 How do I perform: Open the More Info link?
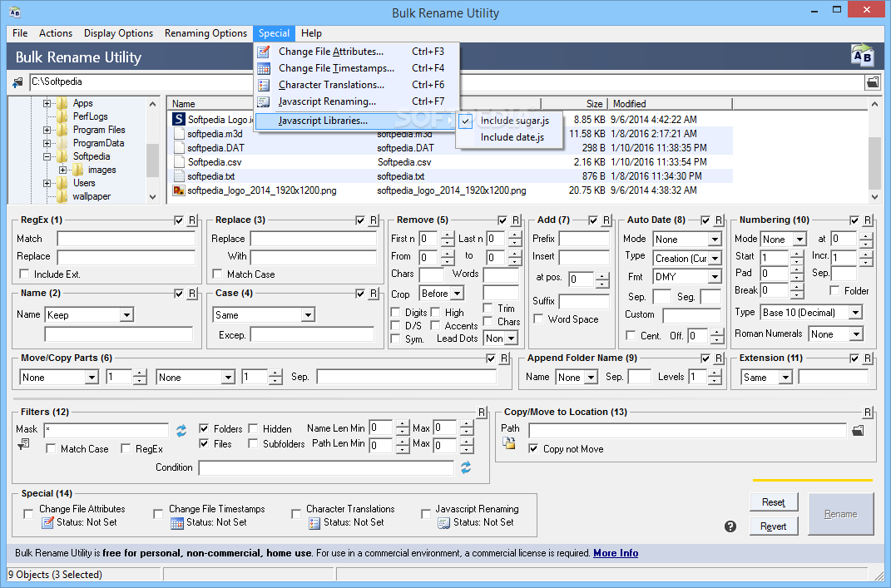point(616,553)
